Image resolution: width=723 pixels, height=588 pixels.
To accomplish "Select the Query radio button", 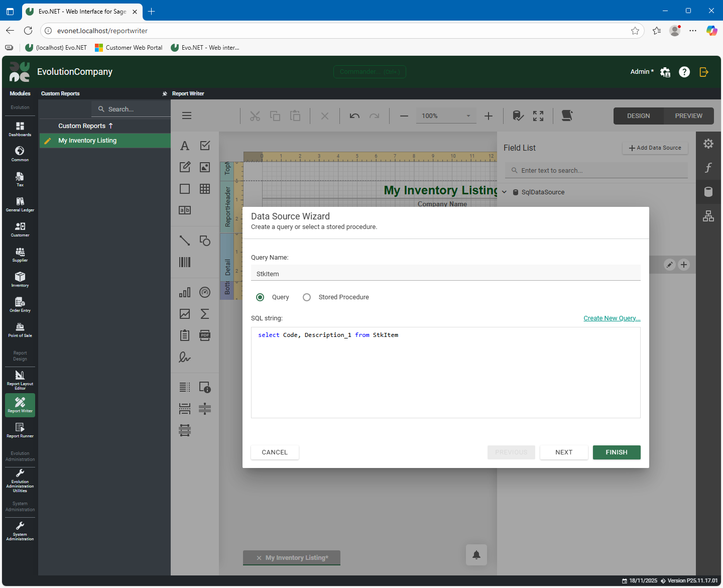I will [x=260, y=297].
